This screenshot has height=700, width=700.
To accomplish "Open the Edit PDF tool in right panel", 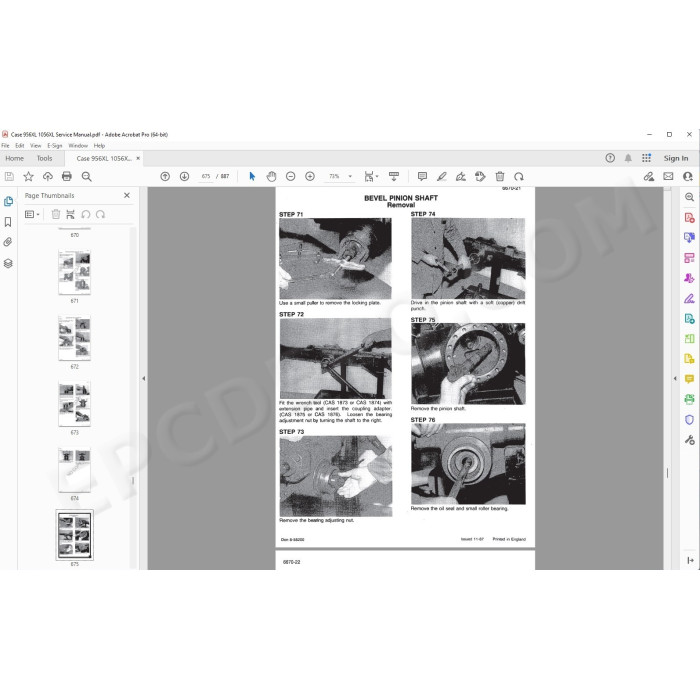I will tap(689, 258).
